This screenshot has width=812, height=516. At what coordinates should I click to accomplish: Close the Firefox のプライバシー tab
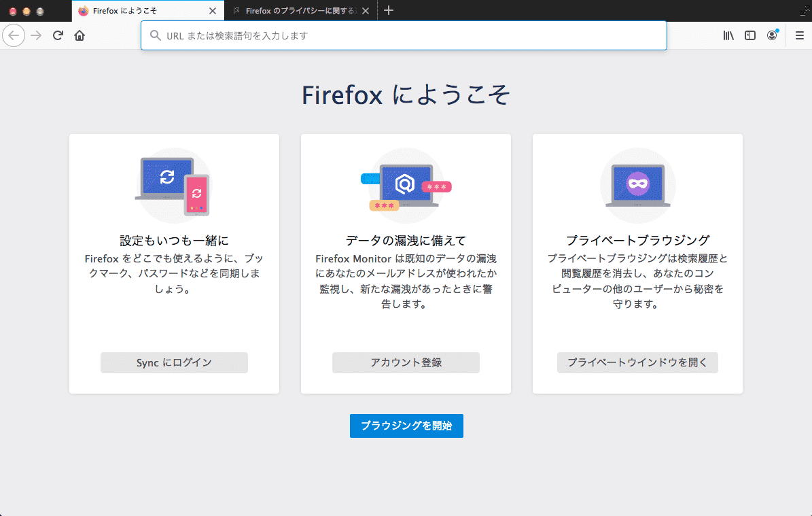(366, 11)
